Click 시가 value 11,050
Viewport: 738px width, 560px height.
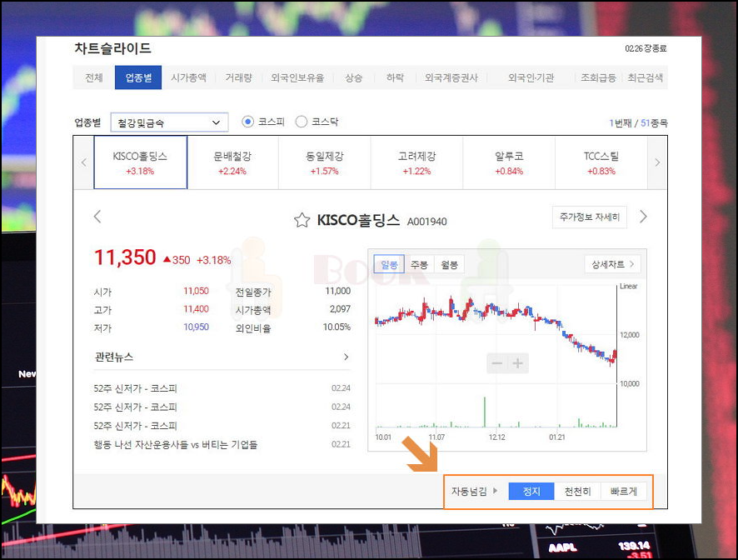click(196, 291)
